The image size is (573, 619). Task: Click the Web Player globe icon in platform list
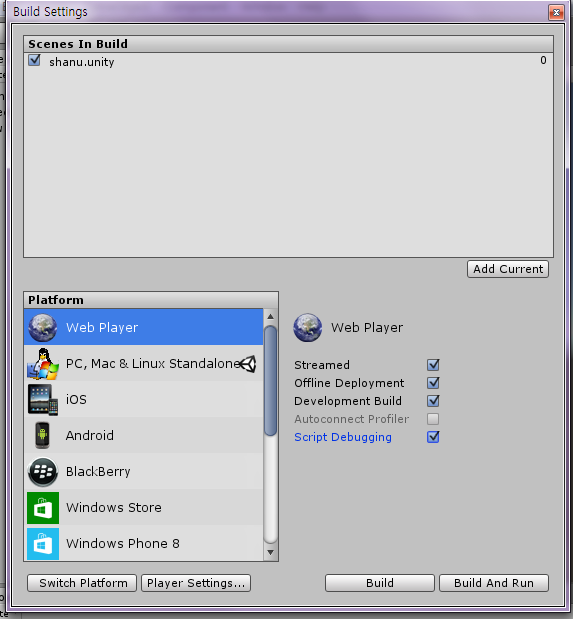pyautogui.click(x=42, y=327)
